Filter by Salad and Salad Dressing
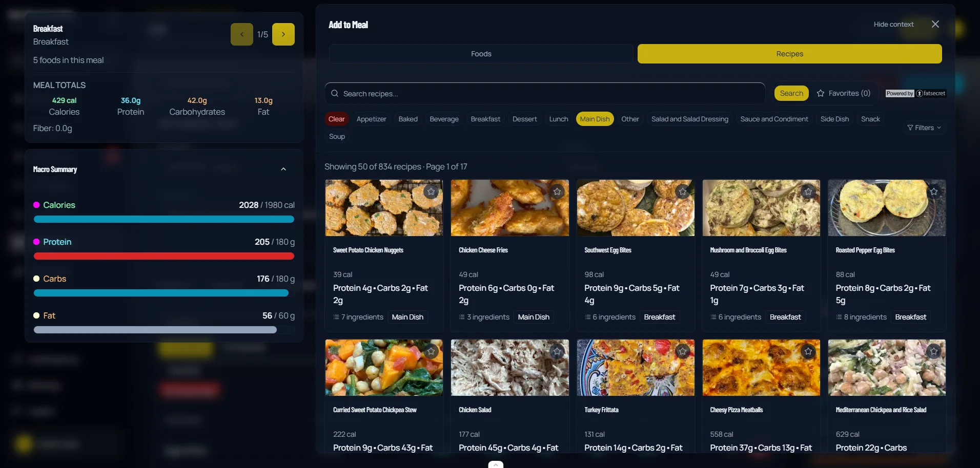The width and height of the screenshot is (980, 468). (x=690, y=119)
